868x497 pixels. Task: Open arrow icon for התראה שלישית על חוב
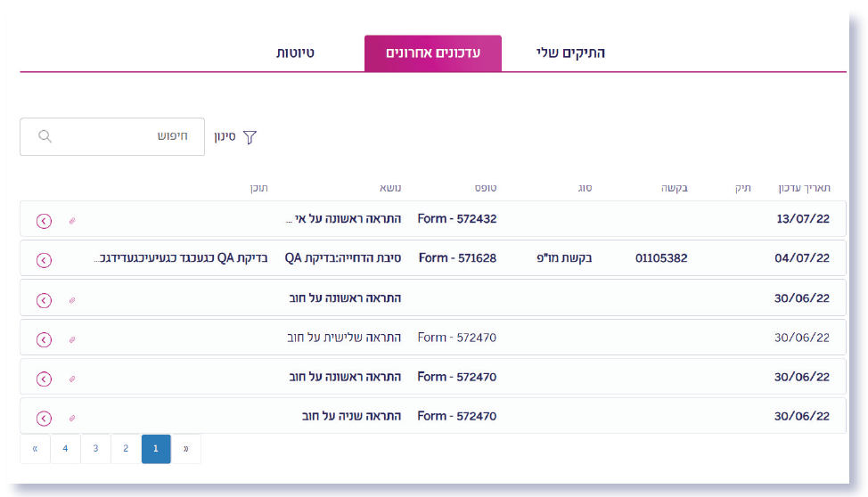point(44,338)
